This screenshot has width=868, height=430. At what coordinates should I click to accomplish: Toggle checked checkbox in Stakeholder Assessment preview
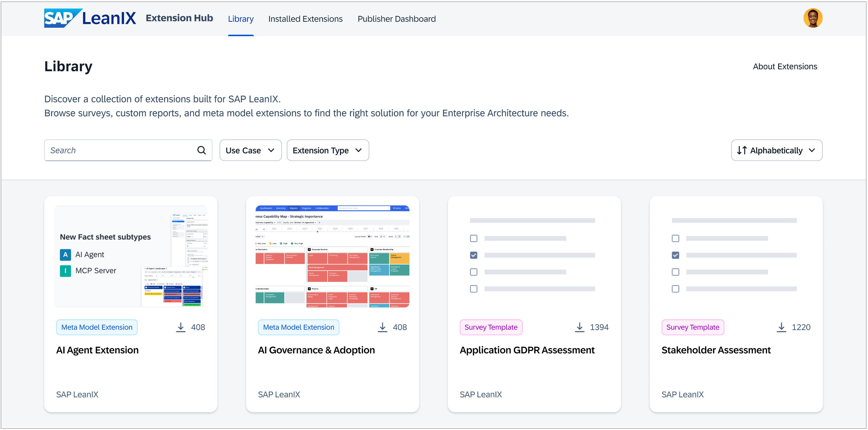[675, 255]
